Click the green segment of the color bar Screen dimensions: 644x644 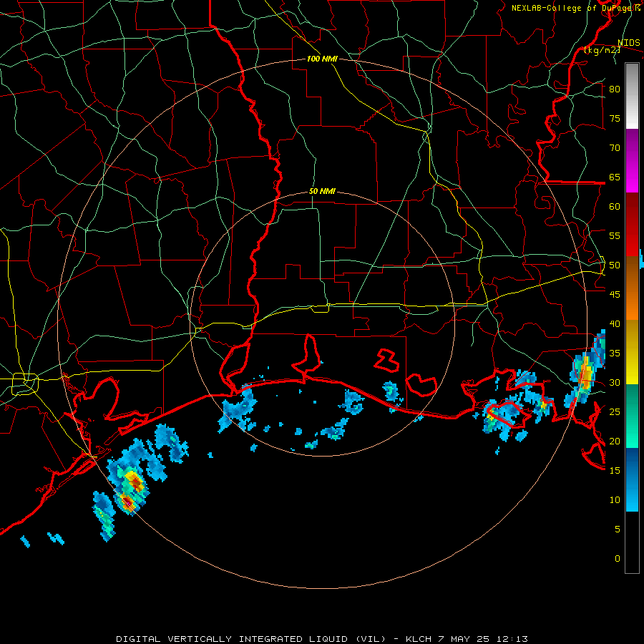[x=632, y=416]
